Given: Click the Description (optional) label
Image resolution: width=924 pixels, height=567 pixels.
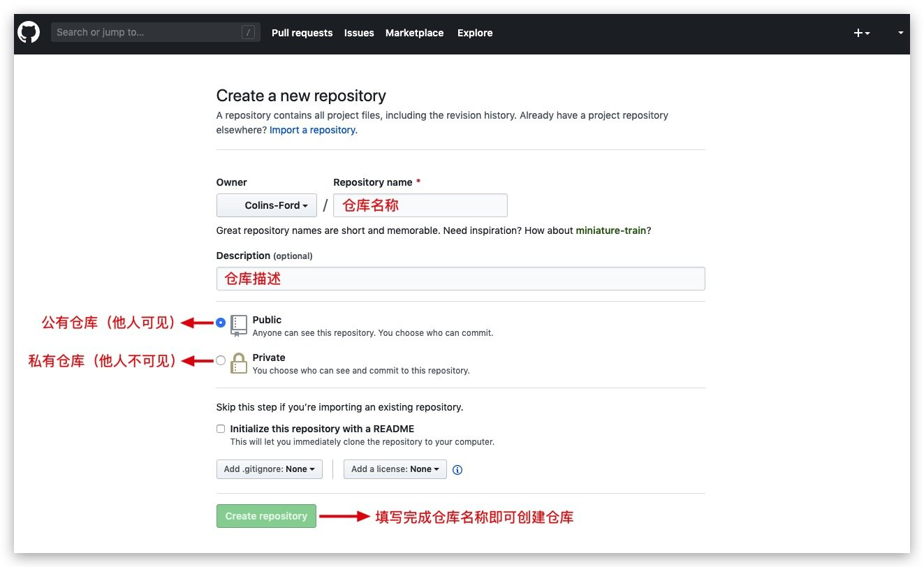Looking at the screenshot, I should 265,256.
